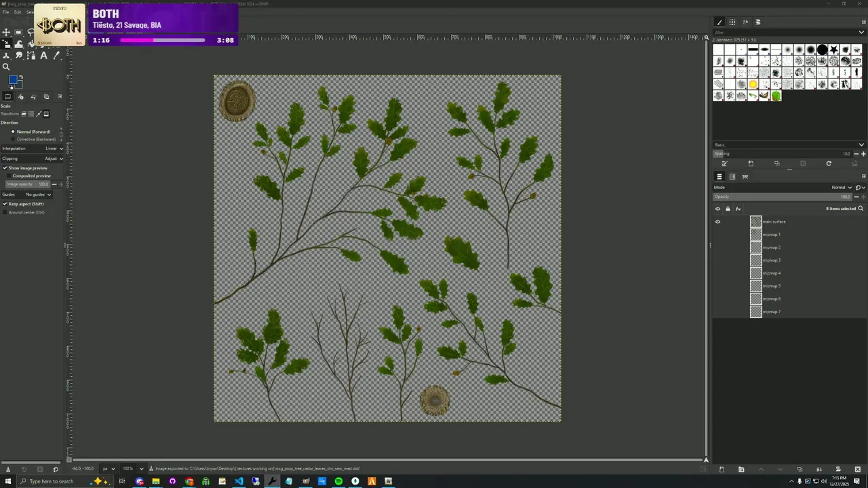Open the Edit menu
This screenshot has width=868, height=488.
click(x=18, y=12)
